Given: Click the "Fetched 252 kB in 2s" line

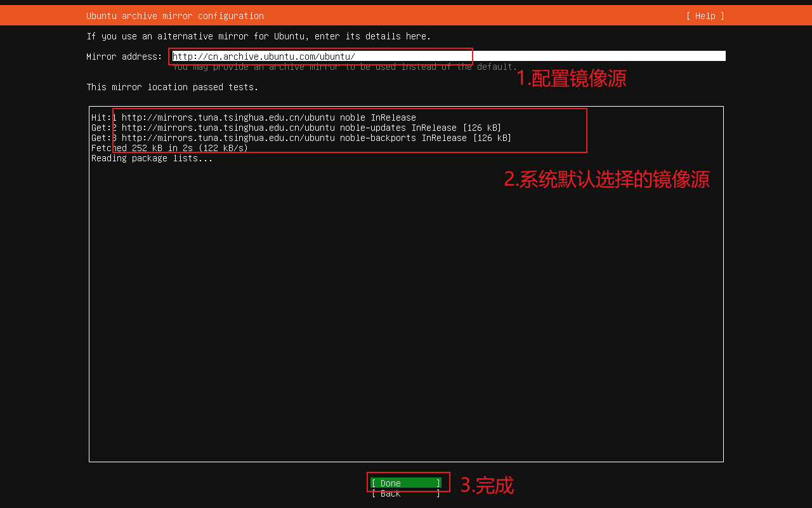Looking at the screenshot, I should pos(169,148).
